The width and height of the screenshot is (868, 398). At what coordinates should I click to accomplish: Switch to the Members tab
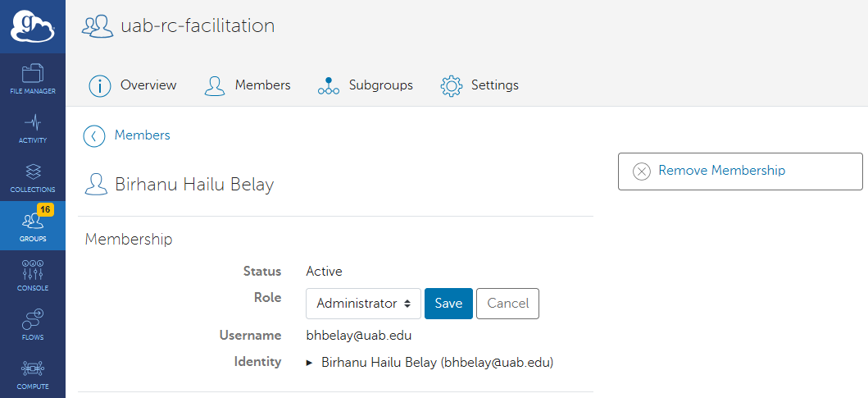(x=247, y=85)
